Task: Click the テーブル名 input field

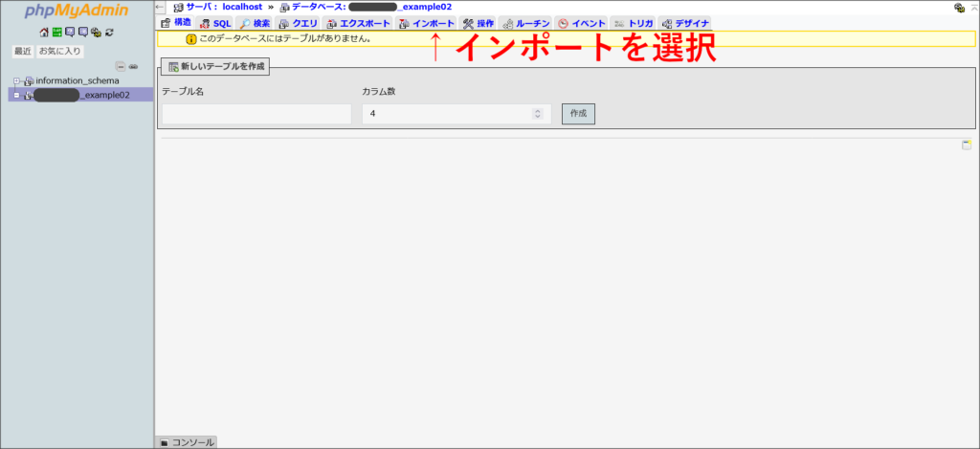Action: tap(256, 114)
